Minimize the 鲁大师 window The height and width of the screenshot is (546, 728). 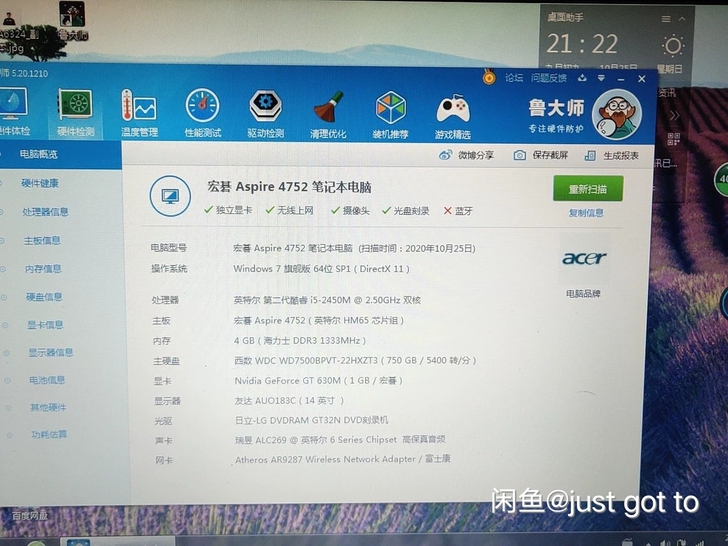point(621,79)
